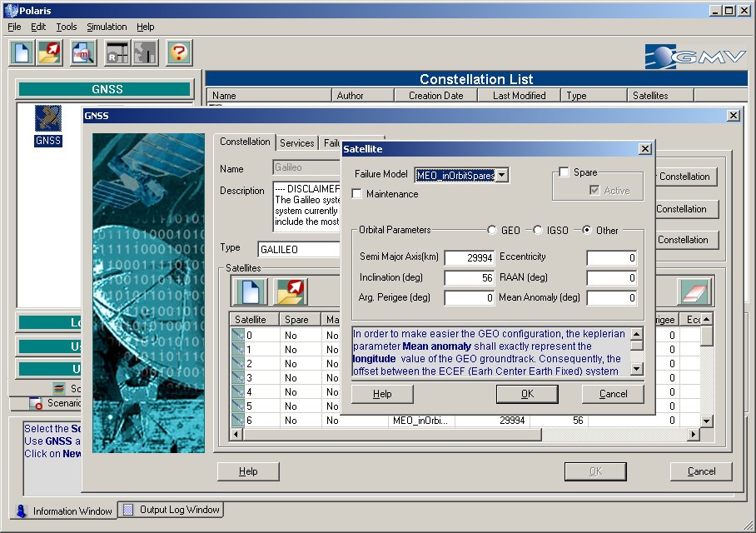Open the Tools menu
This screenshot has height=533, width=756.
[66, 27]
